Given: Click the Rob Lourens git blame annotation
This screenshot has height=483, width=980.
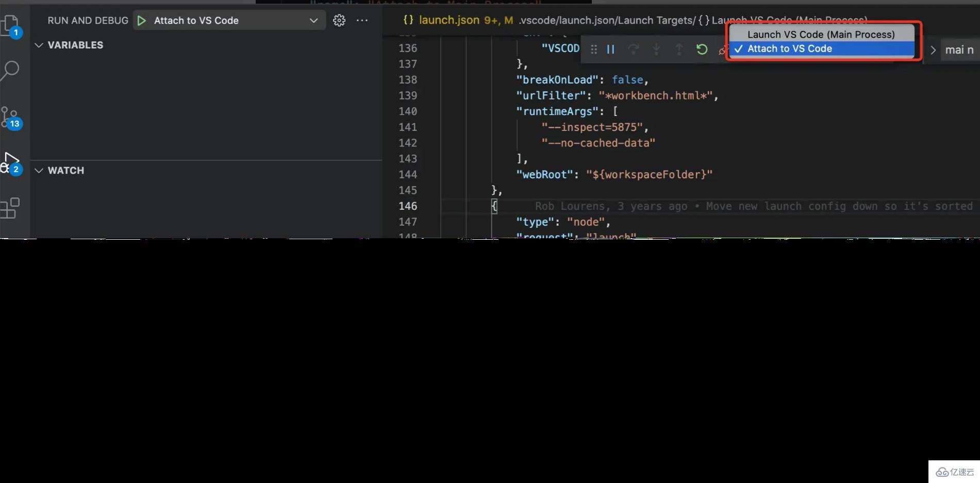Looking at the screenshot, I should (x=754, y=206).
